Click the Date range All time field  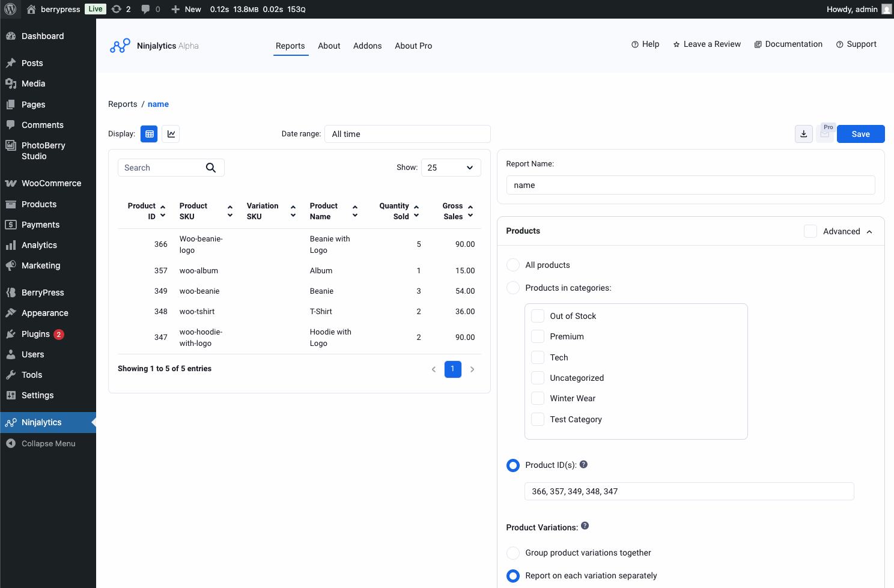407,133
